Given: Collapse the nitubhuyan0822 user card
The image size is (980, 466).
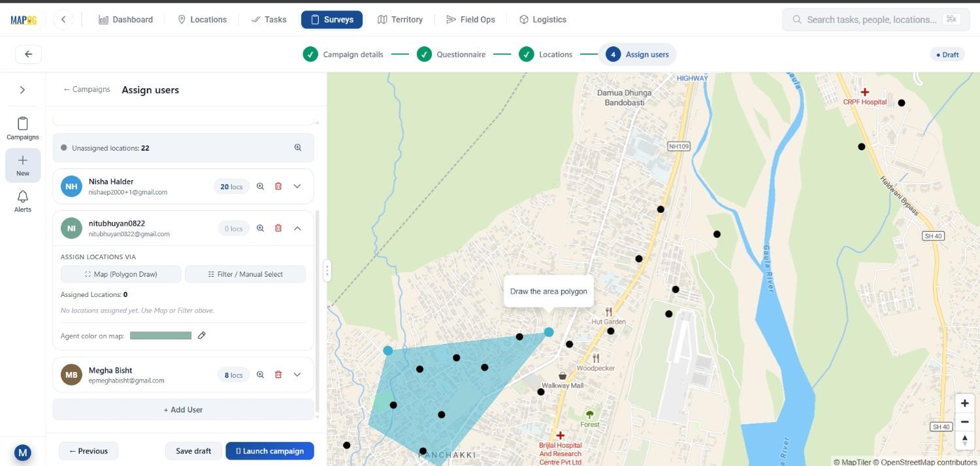Looking at the screenshot, I should [x=297, y=228].
